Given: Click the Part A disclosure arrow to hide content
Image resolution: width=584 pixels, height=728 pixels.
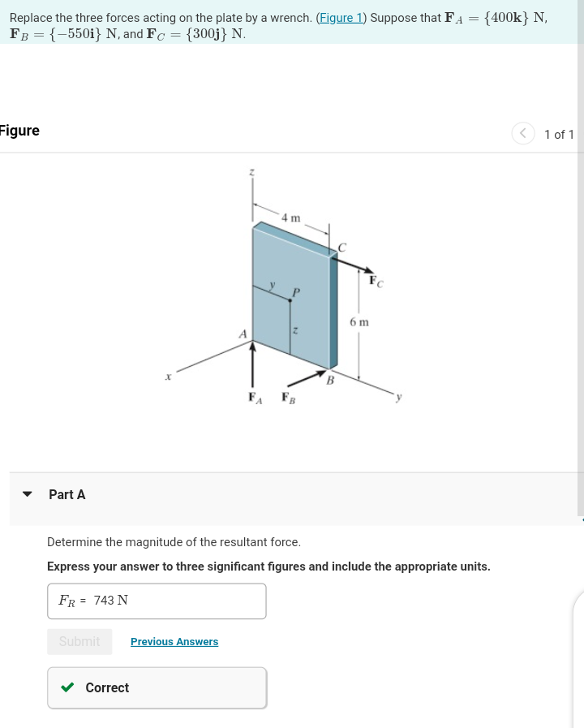Looking at the screenshot, I should coord(28,494).
